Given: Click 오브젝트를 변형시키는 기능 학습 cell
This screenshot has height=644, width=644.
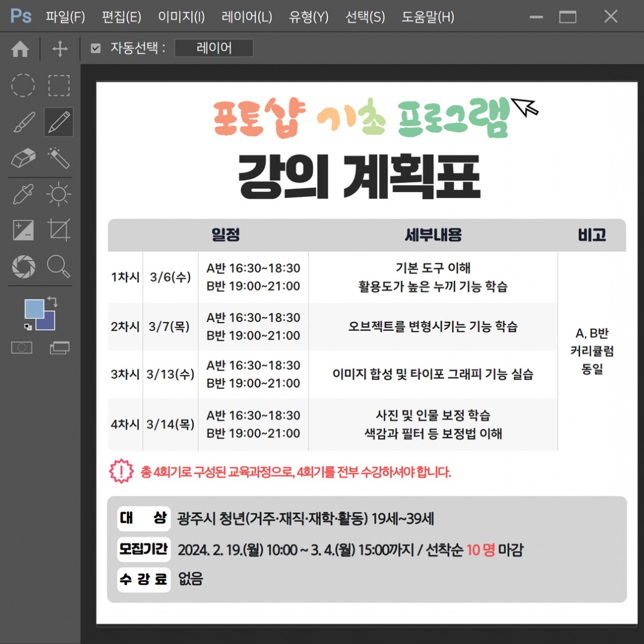Looking at the screenshot, I should pos(433,327).
